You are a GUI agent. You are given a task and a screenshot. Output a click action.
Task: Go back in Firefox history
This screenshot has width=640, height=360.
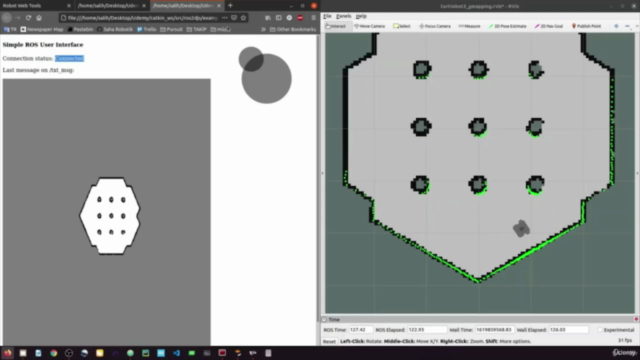7,18
